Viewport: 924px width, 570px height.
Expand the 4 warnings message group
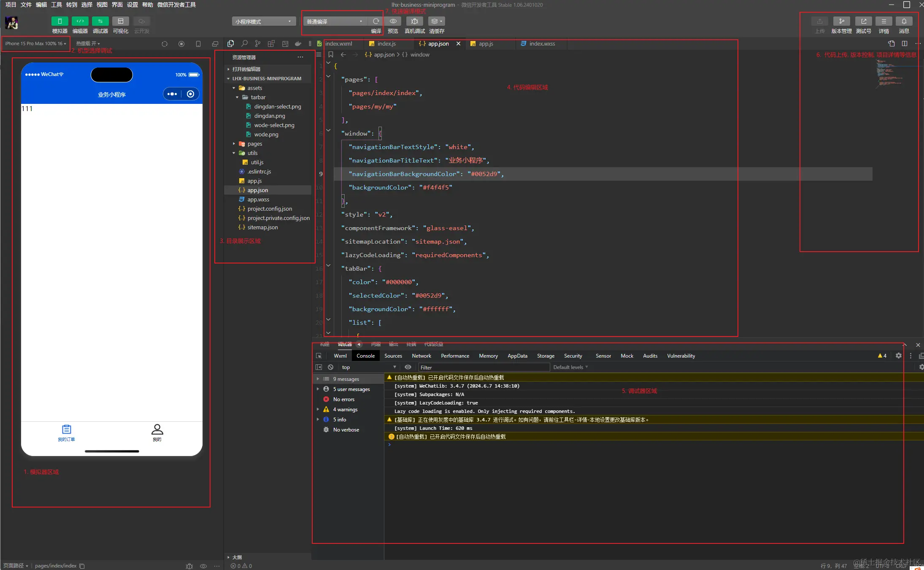coord(348,410)
